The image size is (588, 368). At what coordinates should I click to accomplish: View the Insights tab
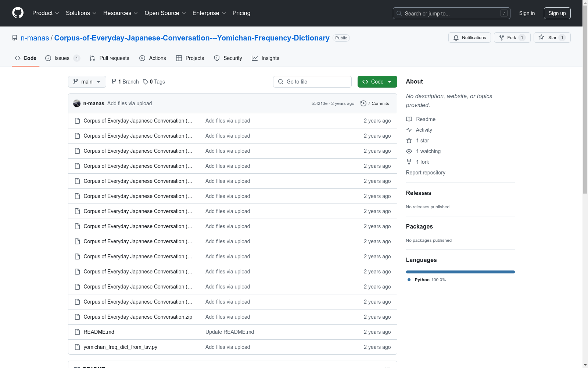[265, 58]
